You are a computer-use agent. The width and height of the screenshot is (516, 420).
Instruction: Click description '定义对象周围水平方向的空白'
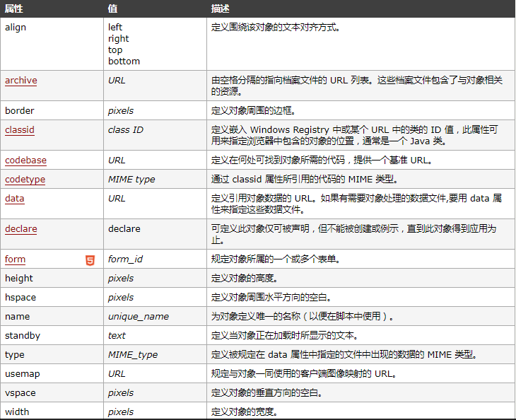click(271, 298)
